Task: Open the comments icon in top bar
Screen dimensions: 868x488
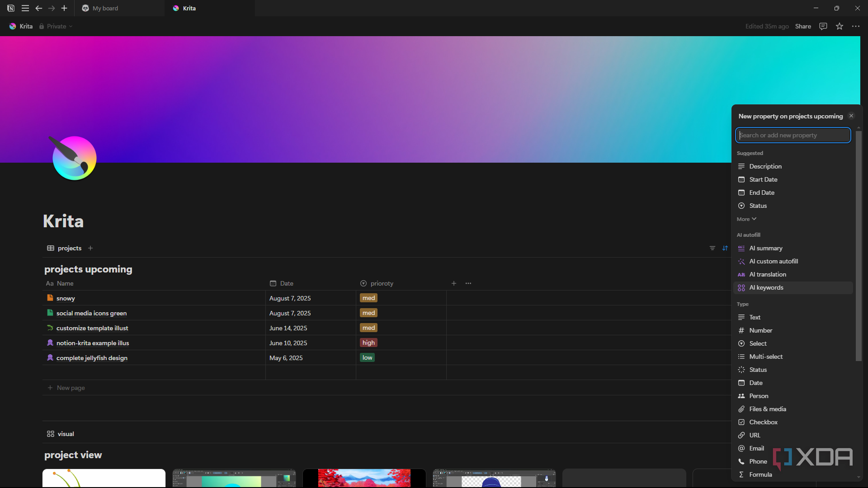Action: click(x=823, y=26)
